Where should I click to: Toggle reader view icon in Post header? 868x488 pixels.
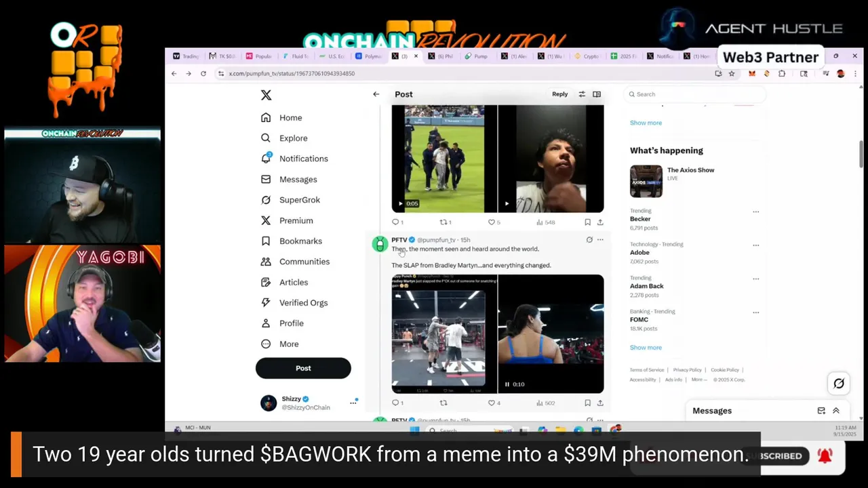coord(597,94)
